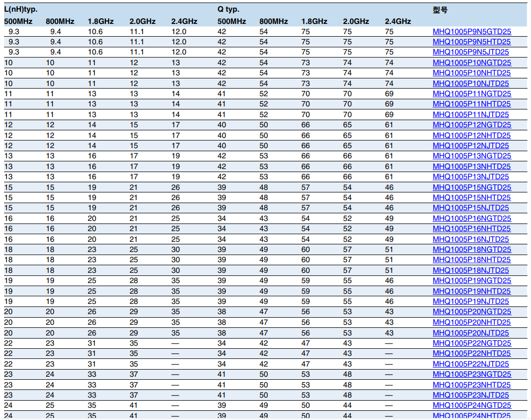The width and height of the screenshot is (531, 420).
Task: Open the MHQ1005P19NGTD25 part link
Action: 472,281
